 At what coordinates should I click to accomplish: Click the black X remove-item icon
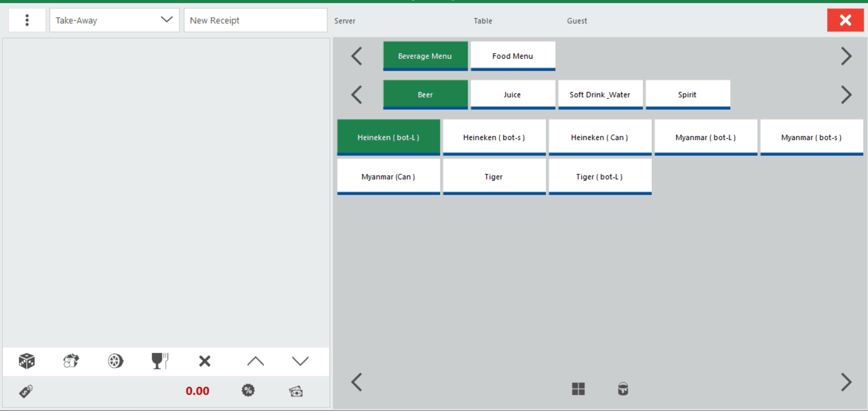point(205,361)
